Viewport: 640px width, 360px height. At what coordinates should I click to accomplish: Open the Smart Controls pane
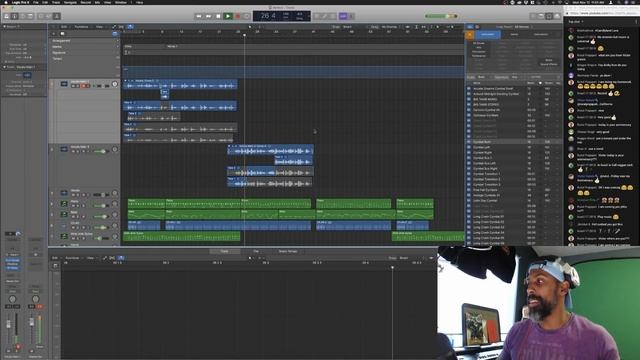[x=41, y=16]
